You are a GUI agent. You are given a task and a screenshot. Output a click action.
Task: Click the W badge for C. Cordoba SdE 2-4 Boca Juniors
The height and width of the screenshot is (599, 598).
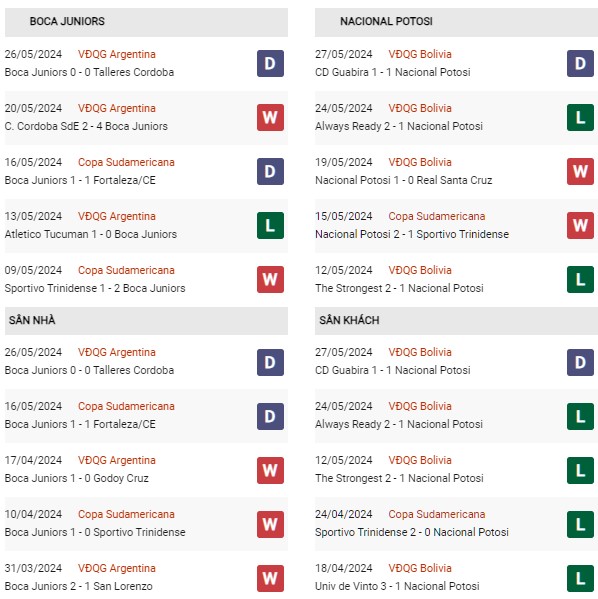(x=270, y=117)
